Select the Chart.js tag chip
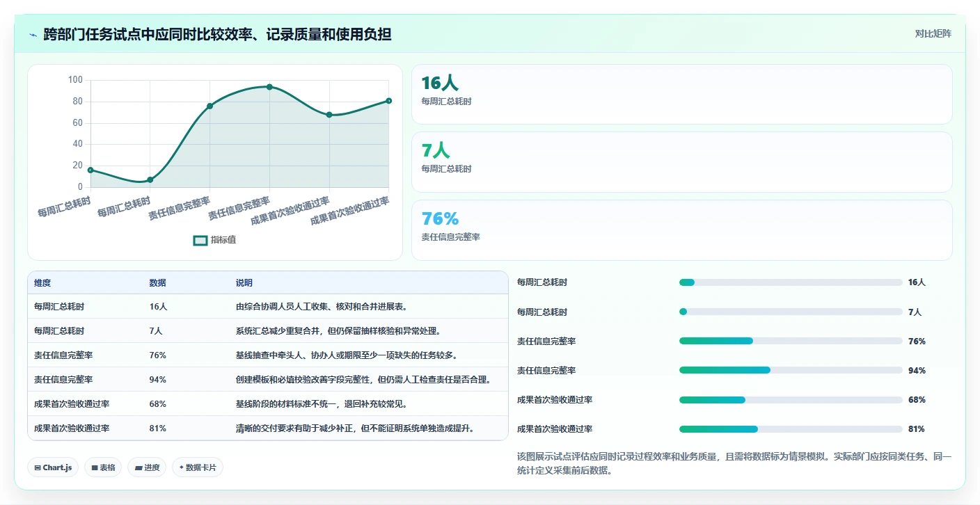 (x=54, y=467)
